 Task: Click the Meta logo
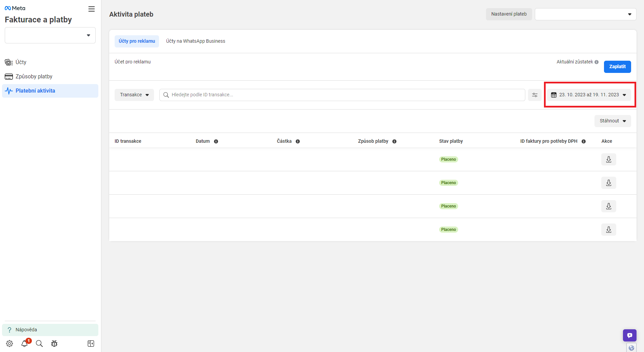15,8
